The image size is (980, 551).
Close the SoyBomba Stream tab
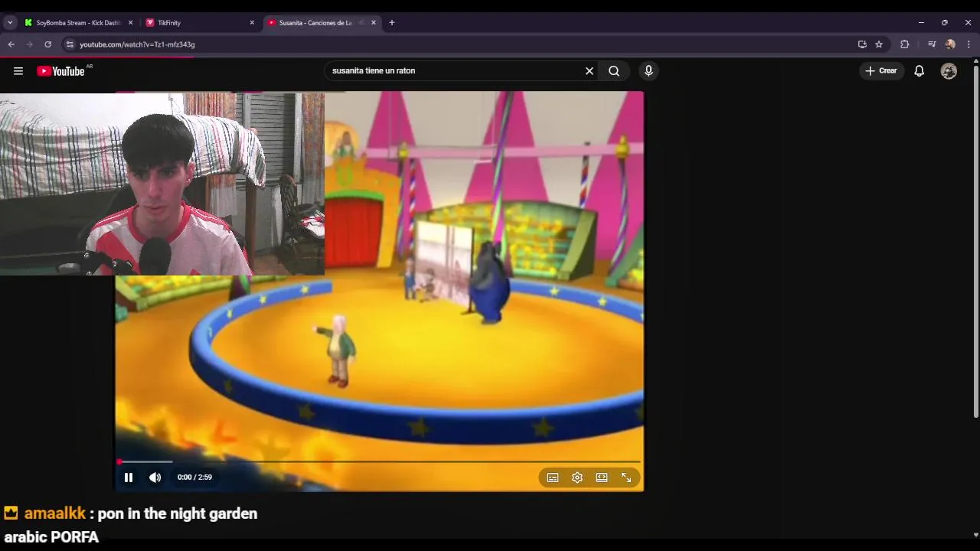[x=130, y=23]
